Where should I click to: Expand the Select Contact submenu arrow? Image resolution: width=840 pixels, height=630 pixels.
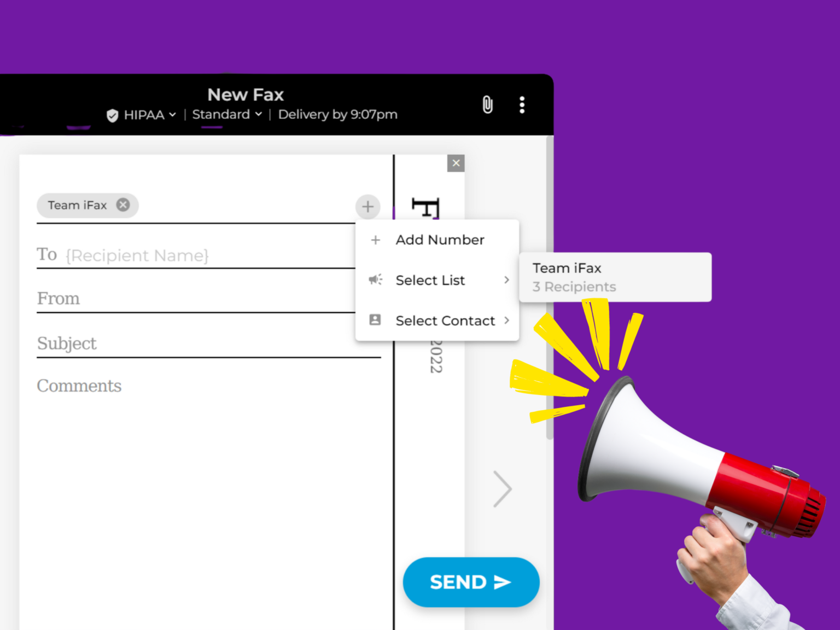[x=506, y=320]
